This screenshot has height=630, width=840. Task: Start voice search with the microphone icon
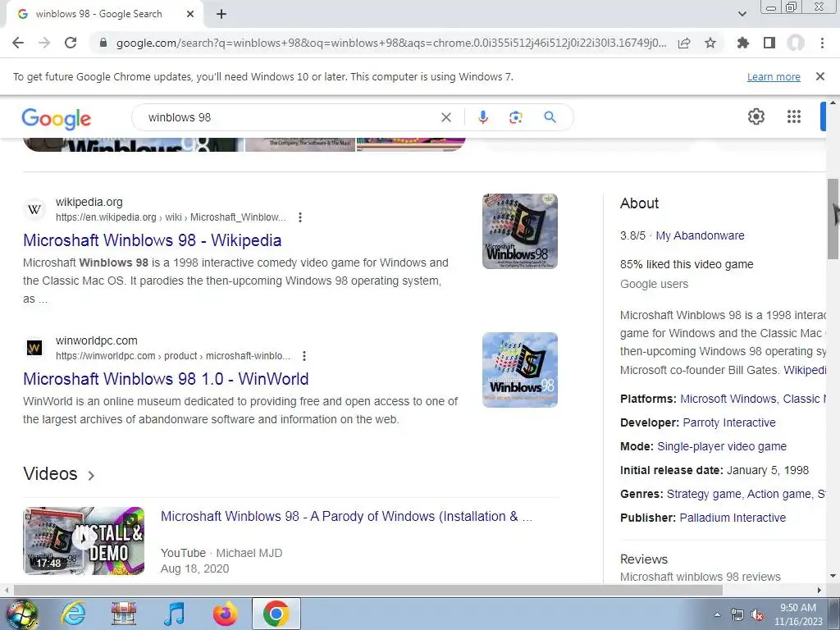tap(482, 117)
